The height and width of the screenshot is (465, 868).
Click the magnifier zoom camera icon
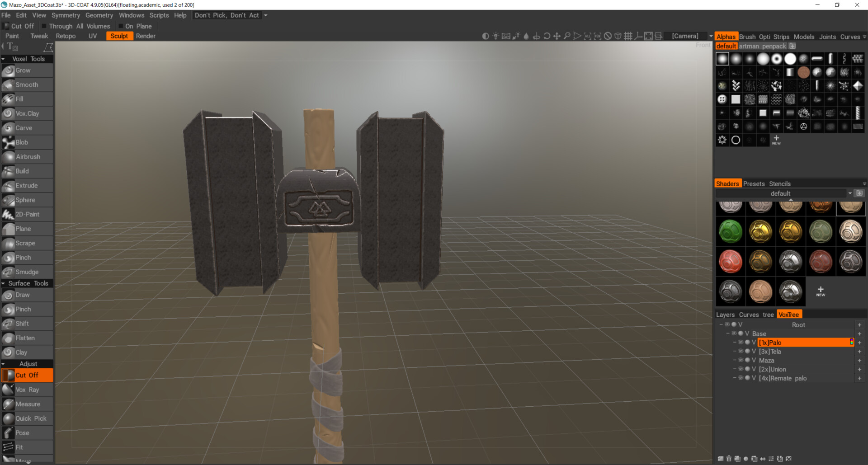tap(567, 36)
